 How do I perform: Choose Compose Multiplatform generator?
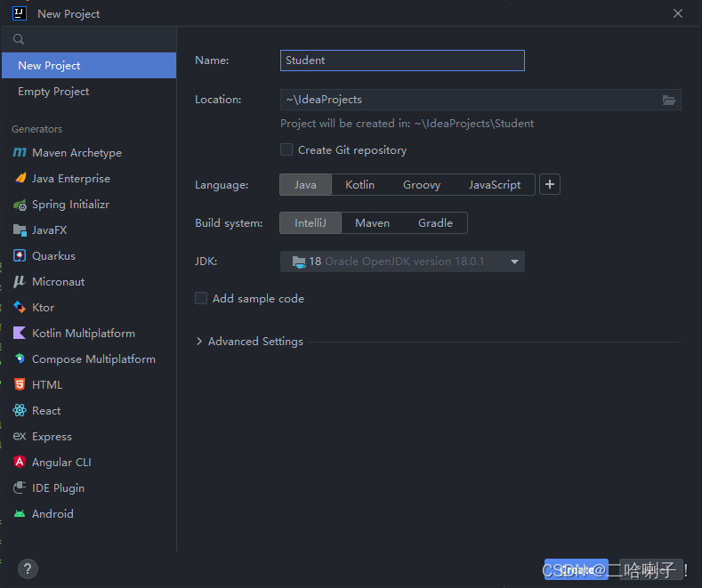89,358
